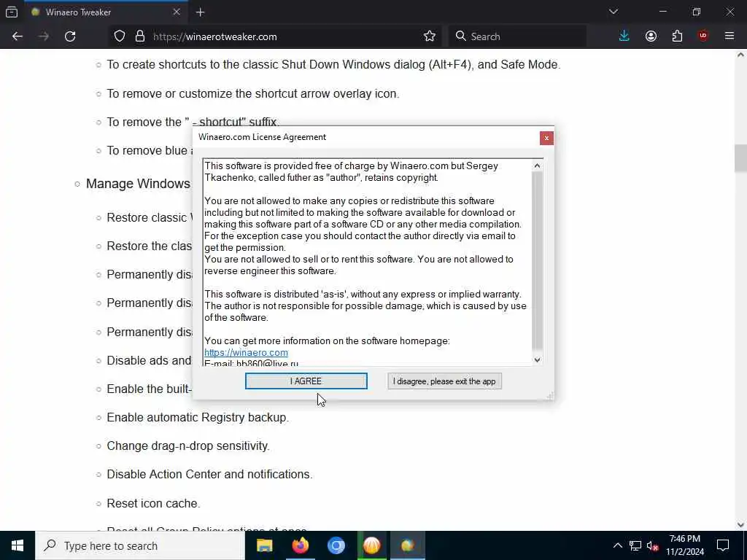Image resolution: width=747 pixels, height=560 pixels.
Task: Click the page scrollbar thumb
Action: 740,157
